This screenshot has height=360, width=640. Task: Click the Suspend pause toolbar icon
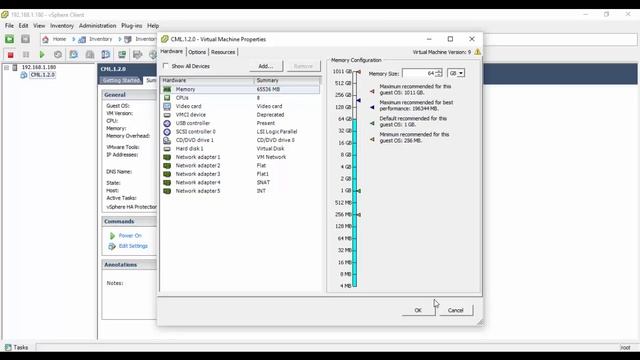26,54
